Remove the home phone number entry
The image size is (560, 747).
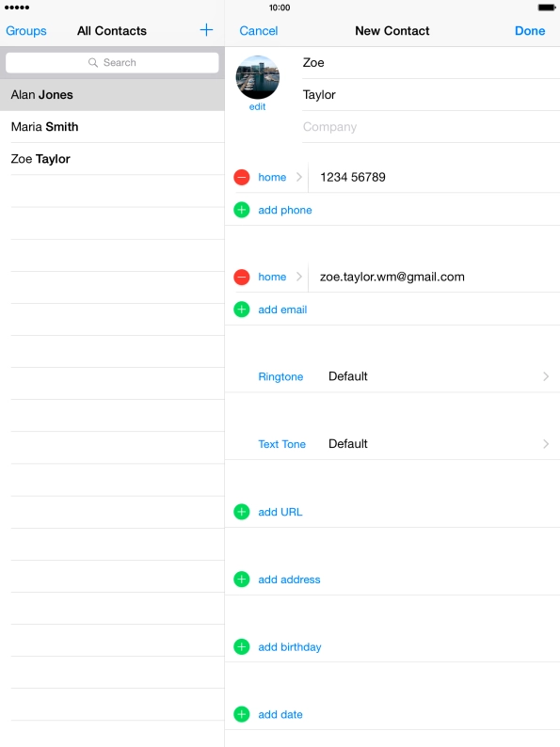coord(242,177)
